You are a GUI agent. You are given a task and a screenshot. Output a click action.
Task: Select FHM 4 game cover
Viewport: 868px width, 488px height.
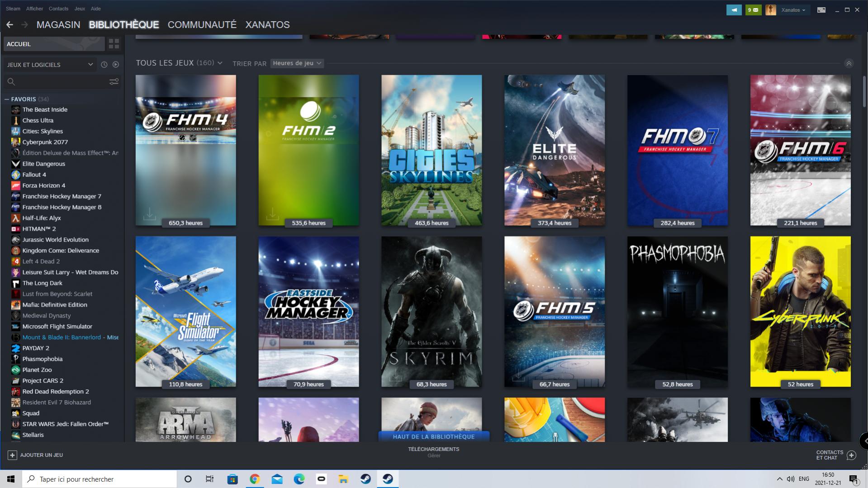point(185,150)
